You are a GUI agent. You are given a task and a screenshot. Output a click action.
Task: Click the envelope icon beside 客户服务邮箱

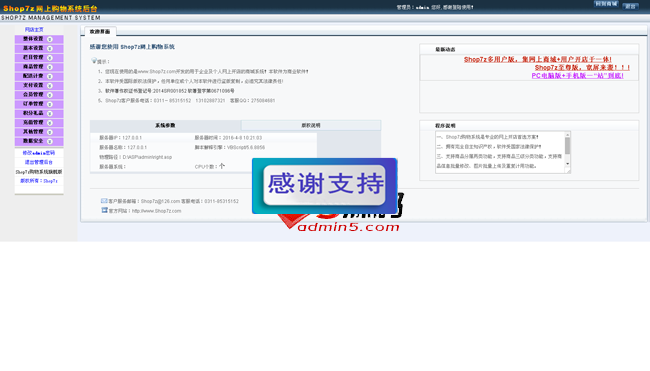[x=104, y=201]
